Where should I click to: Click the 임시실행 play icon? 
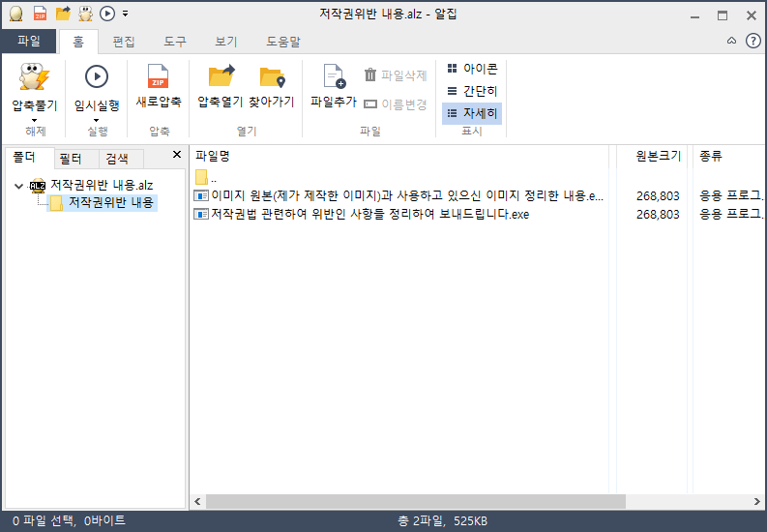97,76
